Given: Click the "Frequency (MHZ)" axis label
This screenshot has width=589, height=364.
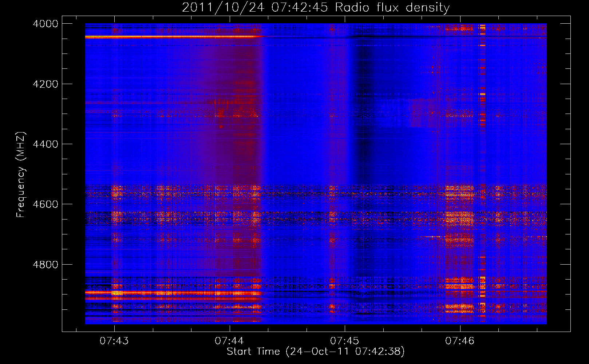Looking at the screenshot, I should pos(21,175).
